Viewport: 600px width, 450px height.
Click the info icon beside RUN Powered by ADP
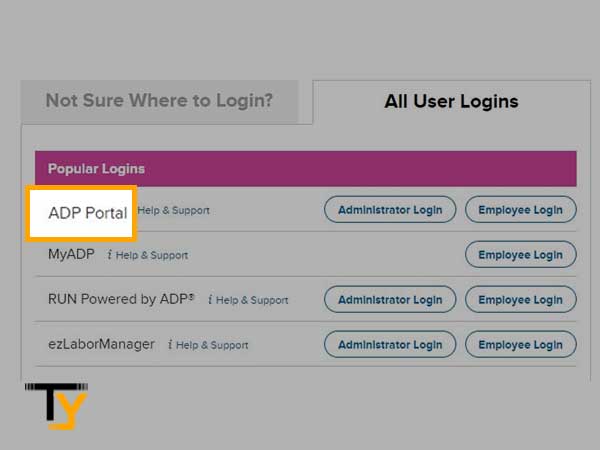pyautogui.click(x=210, y=299)
